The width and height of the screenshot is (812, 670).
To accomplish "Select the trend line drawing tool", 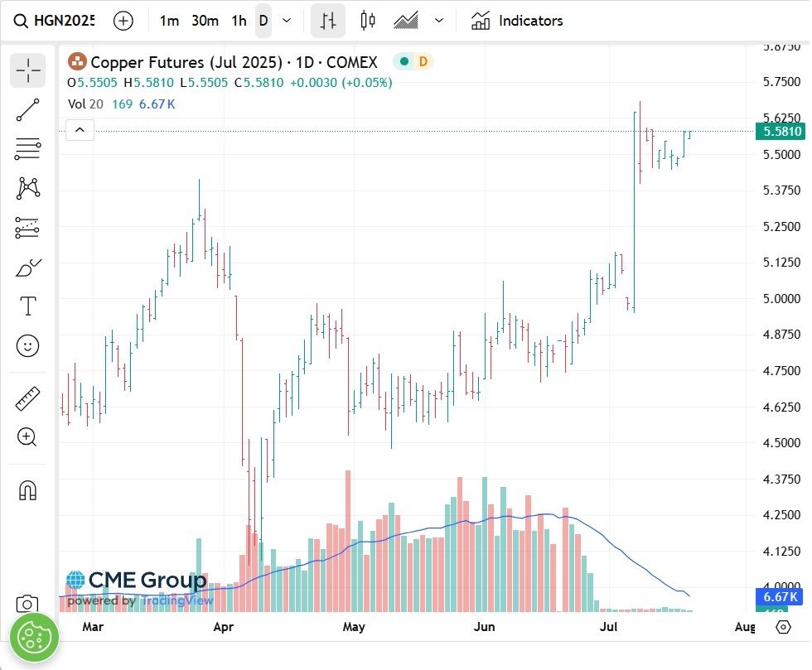I will tap(28, 110).
